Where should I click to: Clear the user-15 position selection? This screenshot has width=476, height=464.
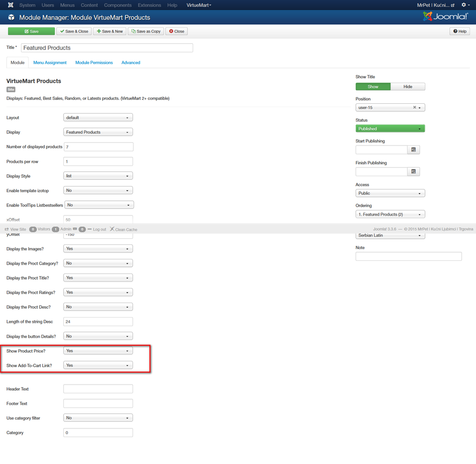point(414,107)
